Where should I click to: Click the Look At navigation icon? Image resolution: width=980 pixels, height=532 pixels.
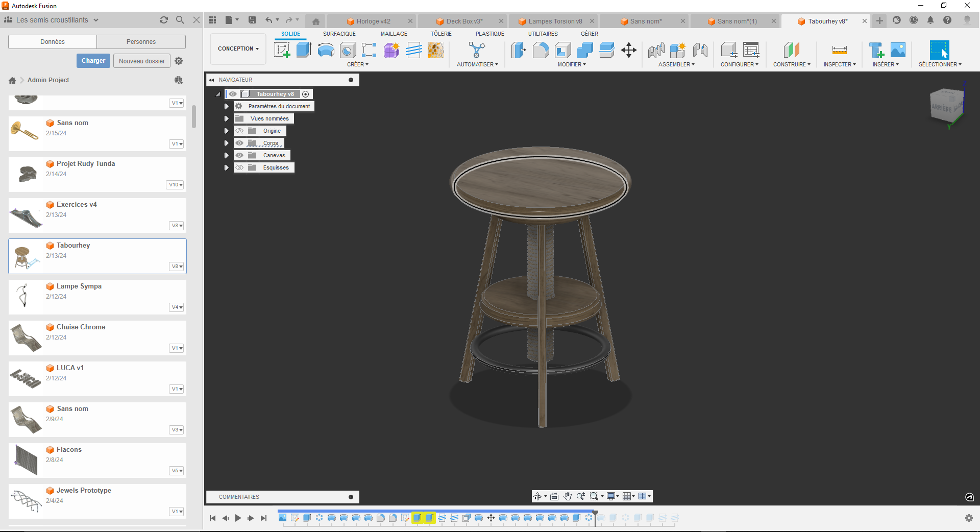tap(554, 496)
